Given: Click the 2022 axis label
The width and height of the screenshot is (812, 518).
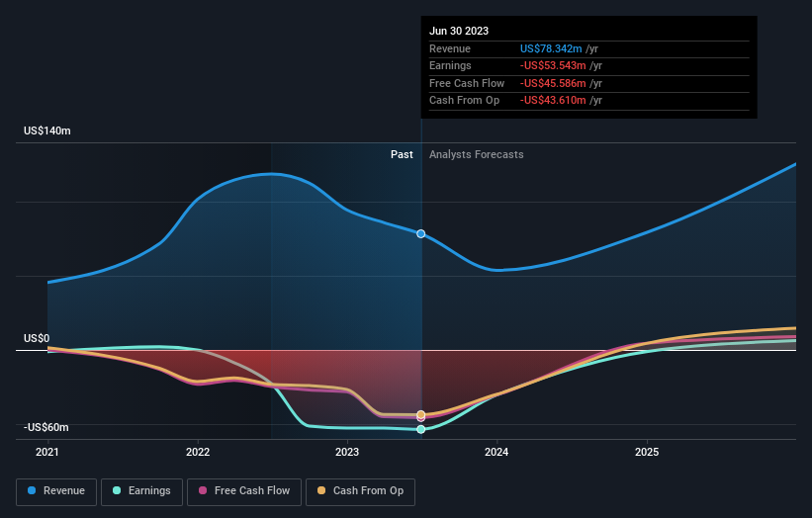Looking at the screenshot, I should click(198, 453).
